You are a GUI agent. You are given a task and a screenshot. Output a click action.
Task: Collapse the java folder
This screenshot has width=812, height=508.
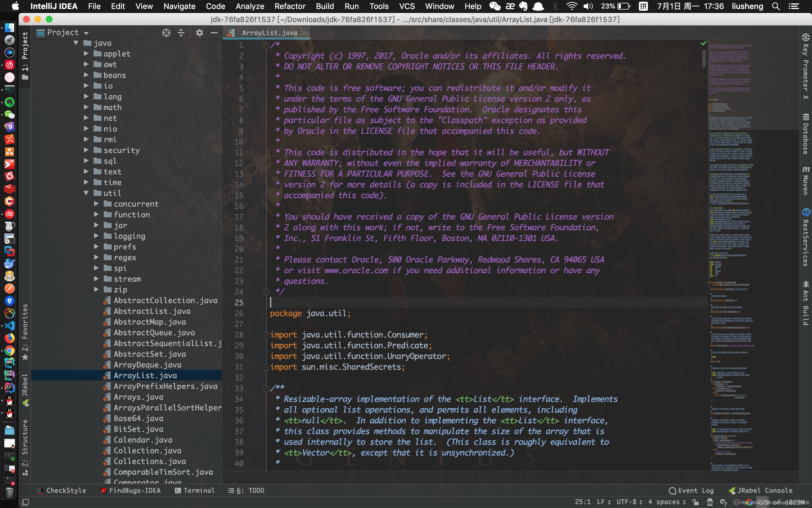coord(76,43)
